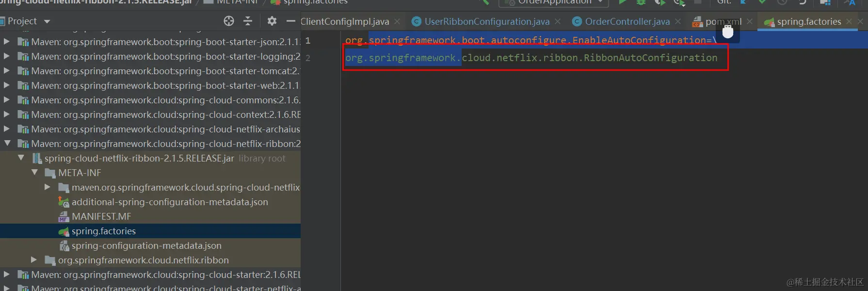Click line number 2 in gutter
The height and width of the screenshot is (291, 868).
pos(307,58)
